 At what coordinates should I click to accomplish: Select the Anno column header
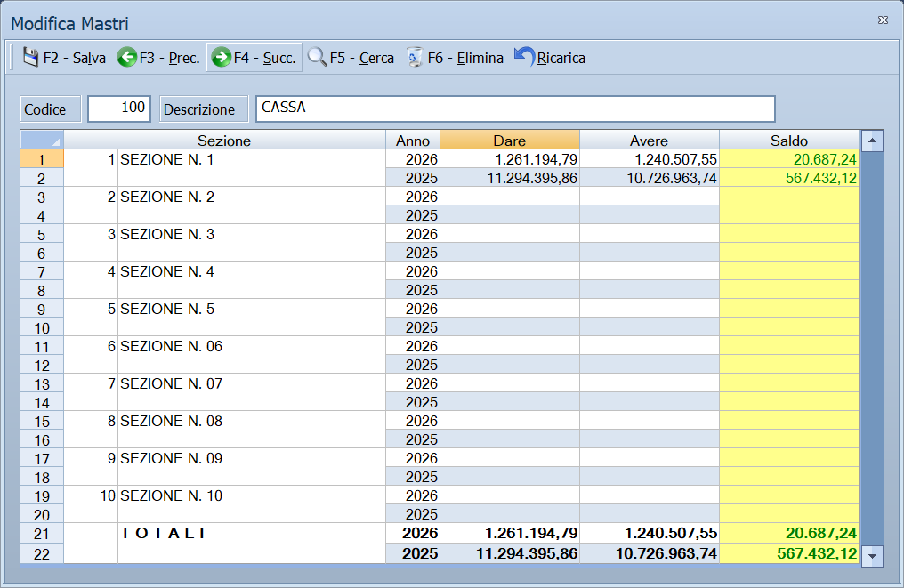point(413,141)
